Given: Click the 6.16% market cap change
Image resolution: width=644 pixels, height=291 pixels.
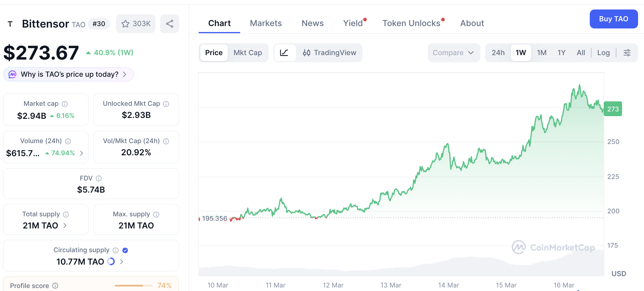Looking at the screenshot, I should tap(65, 116).
